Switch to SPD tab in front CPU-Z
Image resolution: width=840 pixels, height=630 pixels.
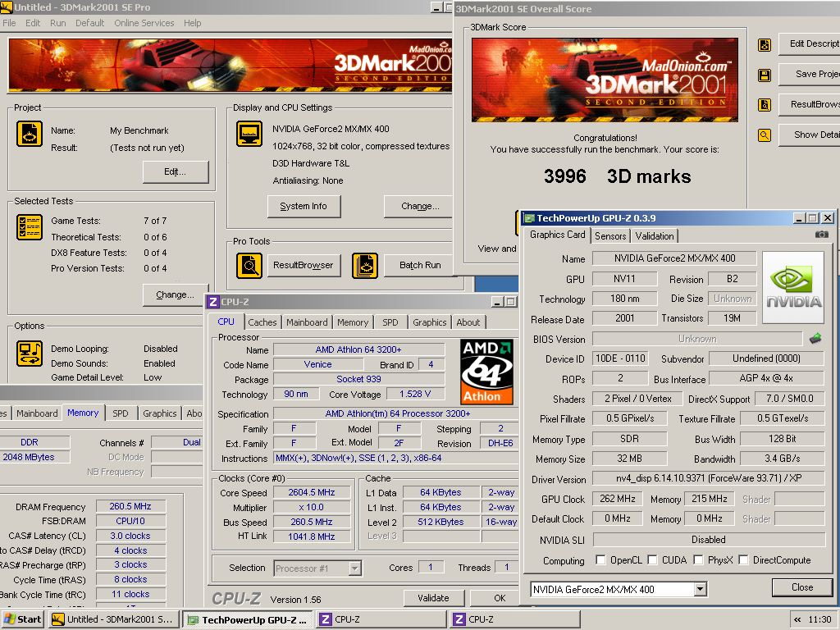390,322
